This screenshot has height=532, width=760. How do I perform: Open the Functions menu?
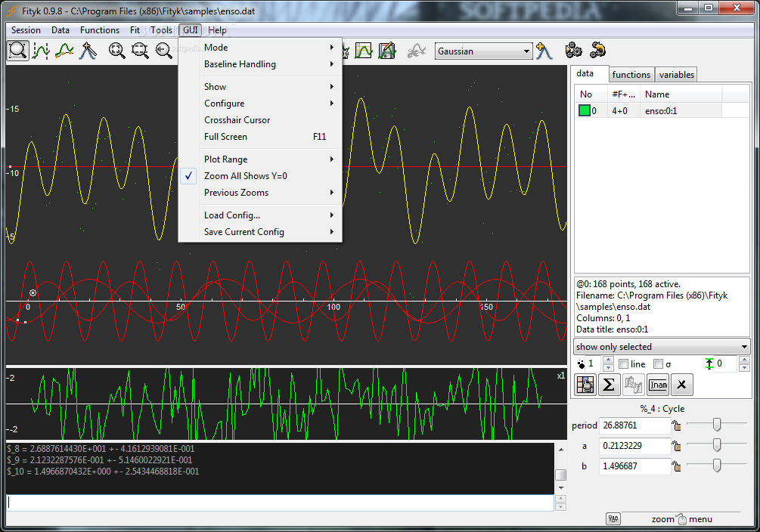tap(100, 30)
